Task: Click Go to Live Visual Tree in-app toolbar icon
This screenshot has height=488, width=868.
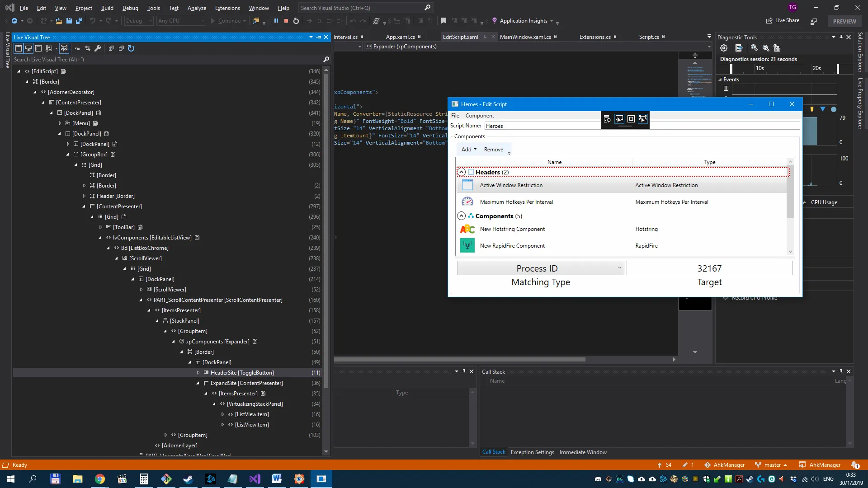Action: 607,119
